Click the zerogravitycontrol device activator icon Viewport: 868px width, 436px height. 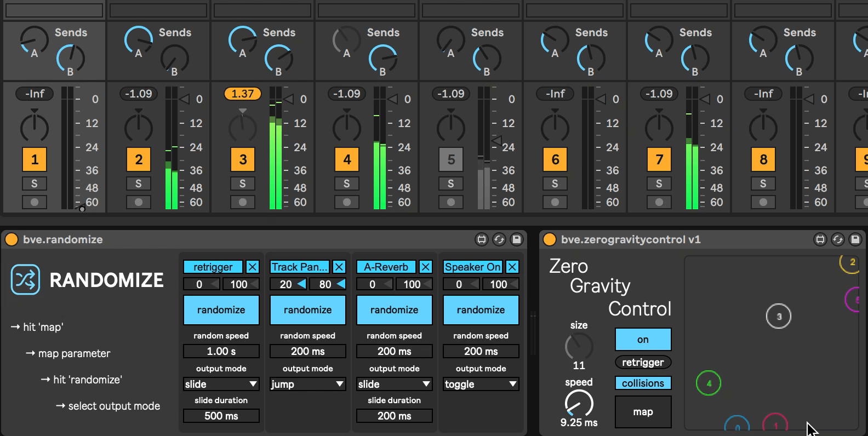[549, 239]
